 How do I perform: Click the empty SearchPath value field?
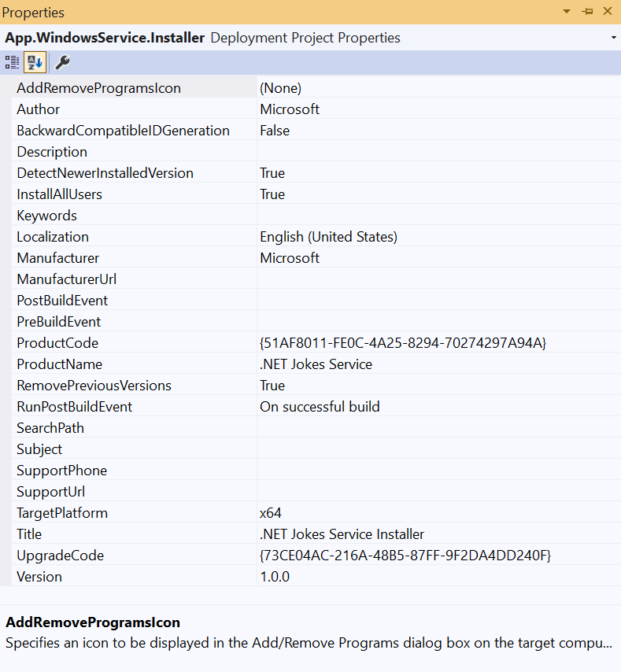pyautogui.click(x=439, y=428)
